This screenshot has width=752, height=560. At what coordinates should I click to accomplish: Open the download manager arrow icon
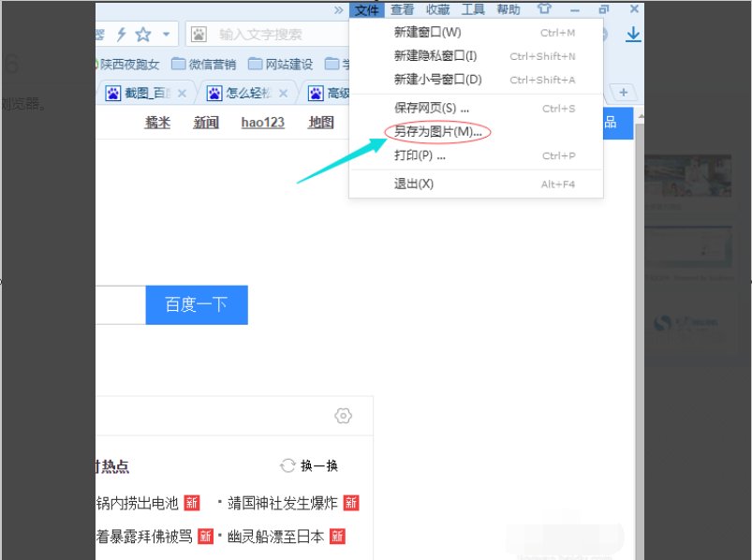click(x=634, y=33)
